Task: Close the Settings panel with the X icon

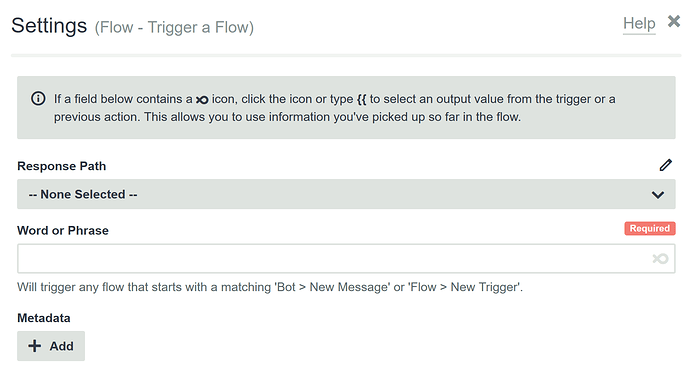Action: (x=674, y=21)
